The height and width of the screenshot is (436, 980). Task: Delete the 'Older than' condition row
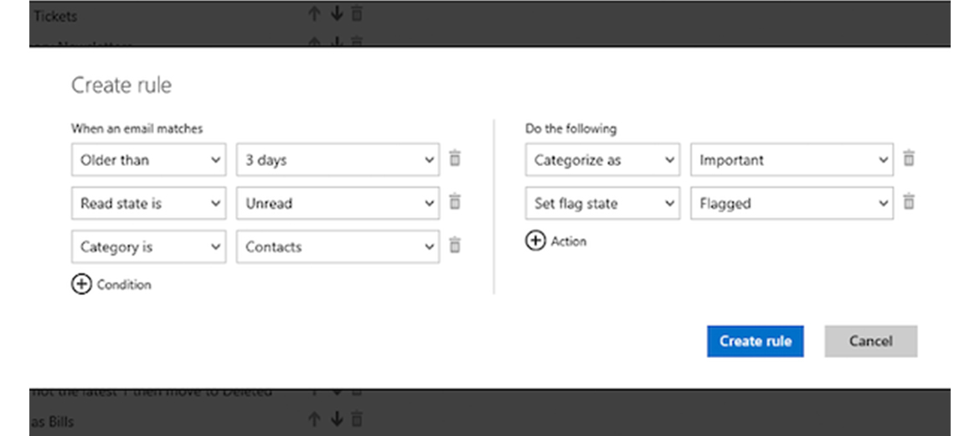click(455, 158)
